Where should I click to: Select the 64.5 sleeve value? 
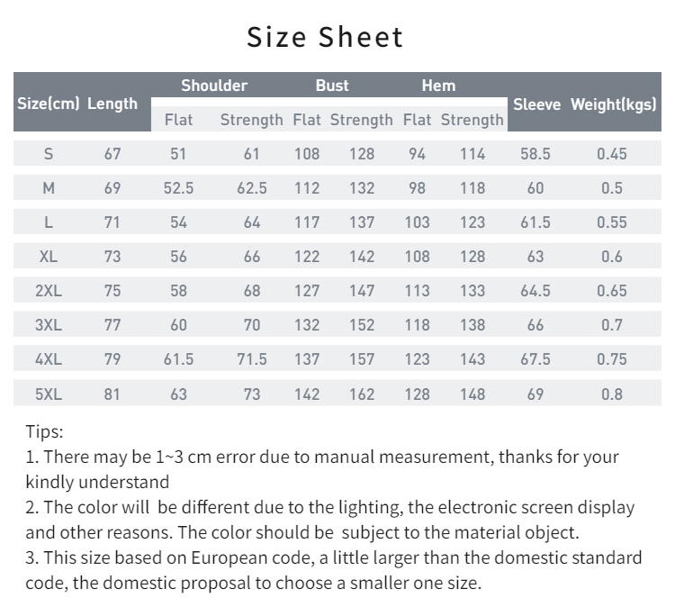(x=535, y=291)
